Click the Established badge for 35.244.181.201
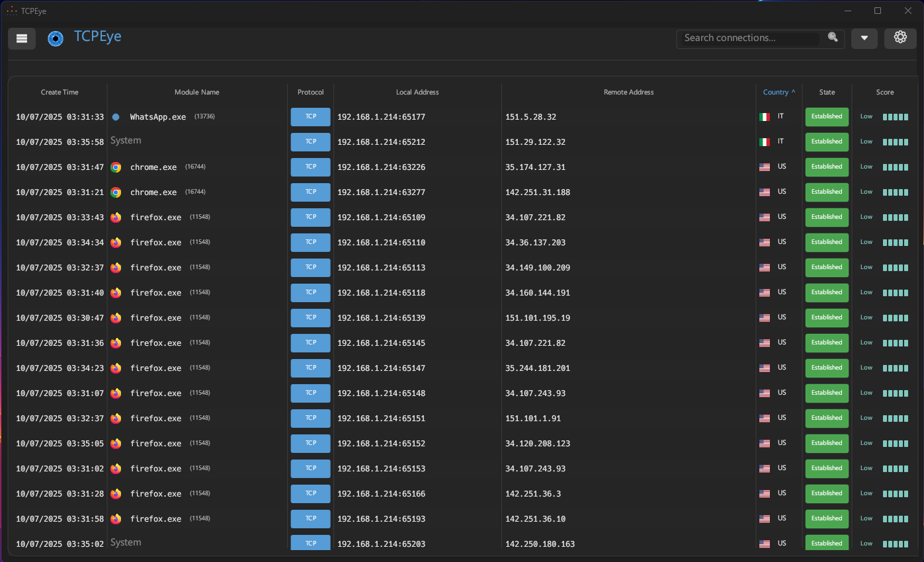924x562 pixels. coord(827,368)
